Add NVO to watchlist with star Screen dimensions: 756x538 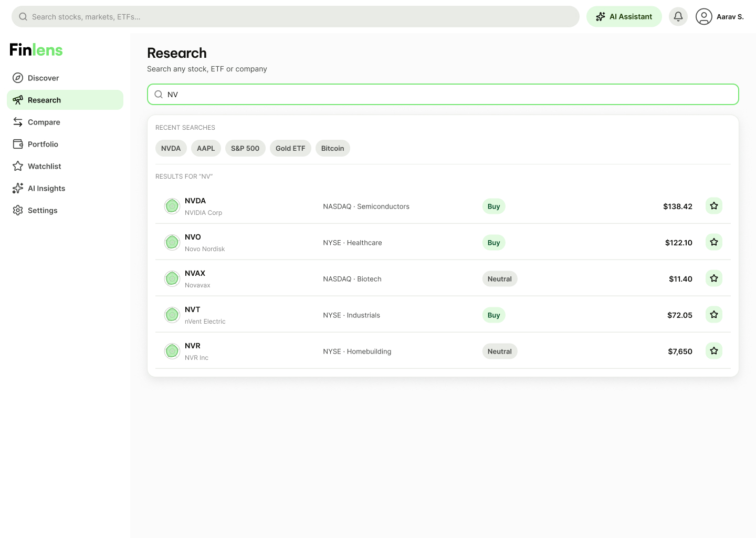(714, 242)
